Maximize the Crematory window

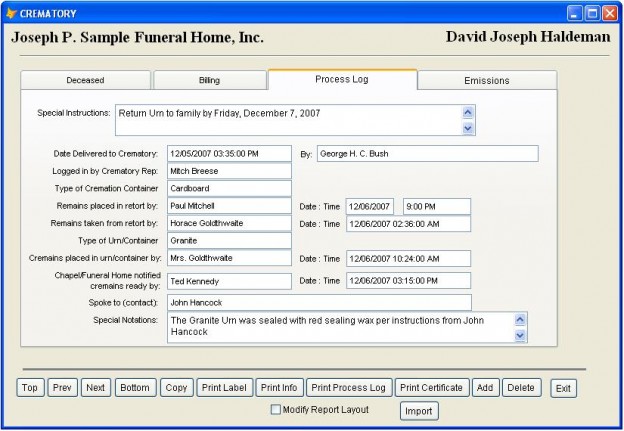[x=591, y=12]
